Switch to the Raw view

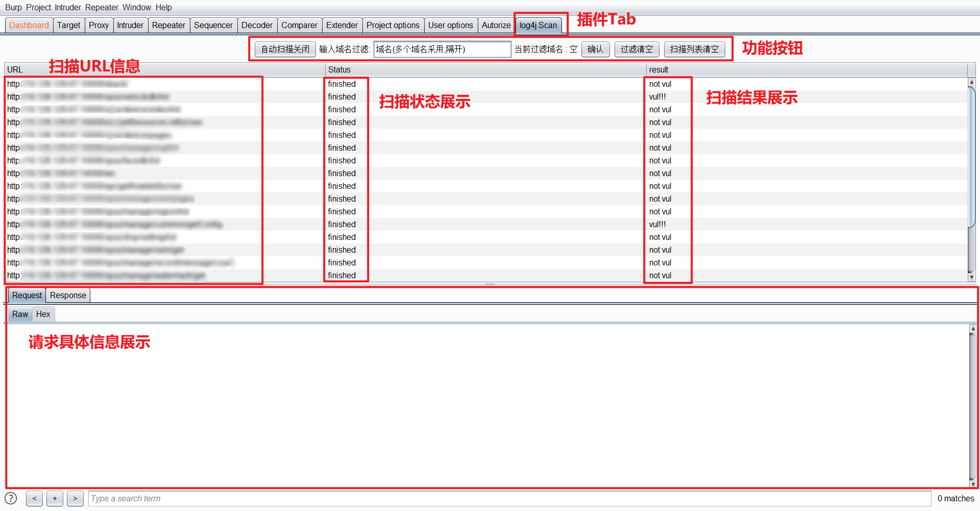tap(20, 314)
